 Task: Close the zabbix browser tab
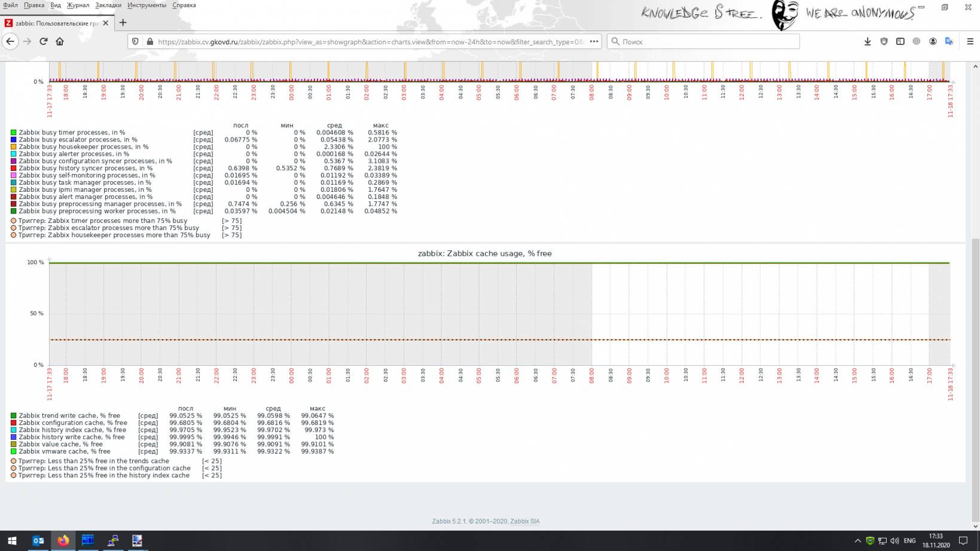[x=106, y=23]
